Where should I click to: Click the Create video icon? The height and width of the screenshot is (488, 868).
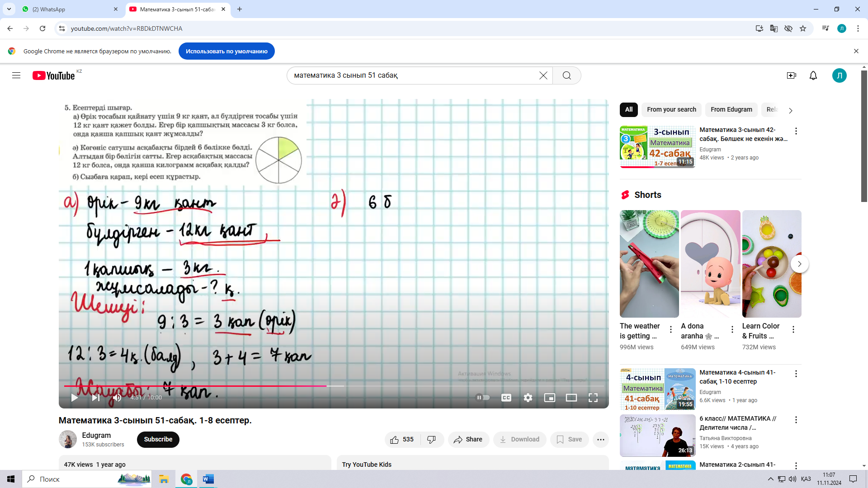click(x=791, y=75)
